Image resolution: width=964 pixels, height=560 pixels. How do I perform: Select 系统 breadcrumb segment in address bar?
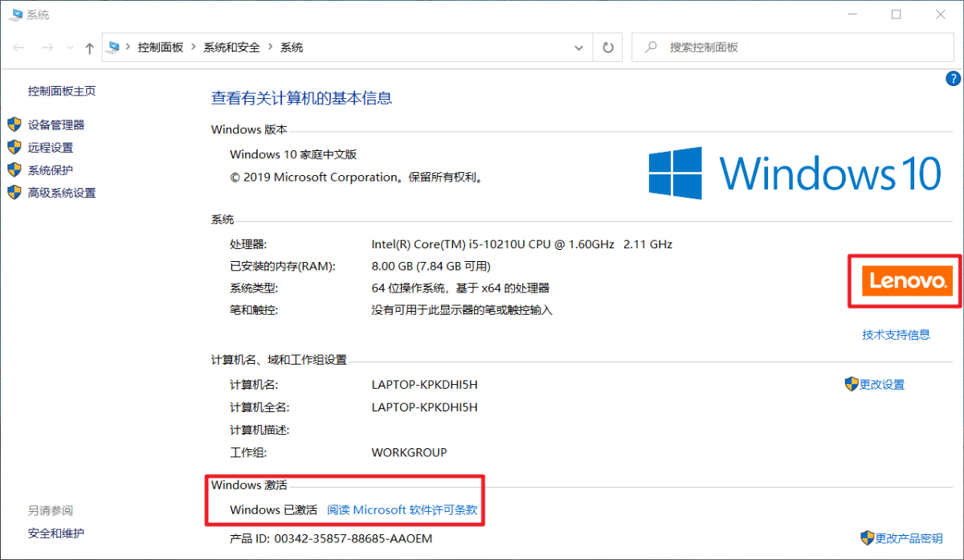pyautogui.click(x=292, y=47)
